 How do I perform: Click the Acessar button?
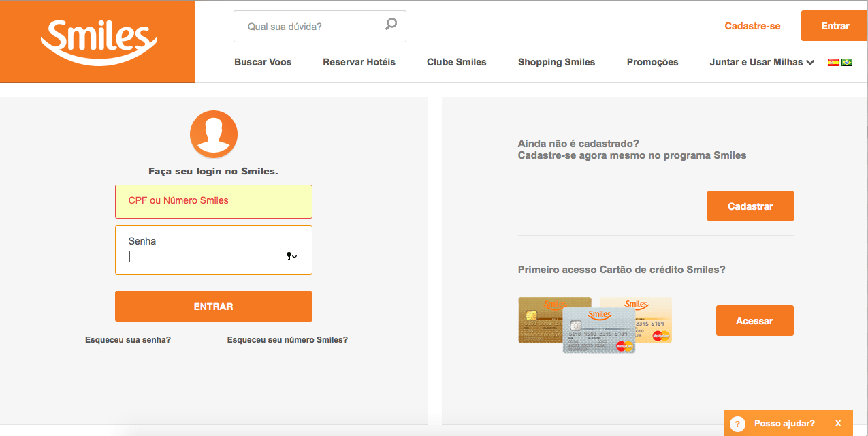point(754,321)
